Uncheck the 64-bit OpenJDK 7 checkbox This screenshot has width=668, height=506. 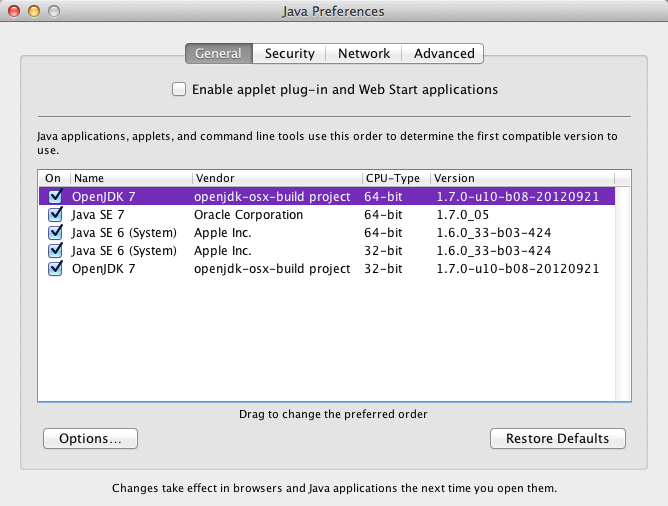click(55, 197)
